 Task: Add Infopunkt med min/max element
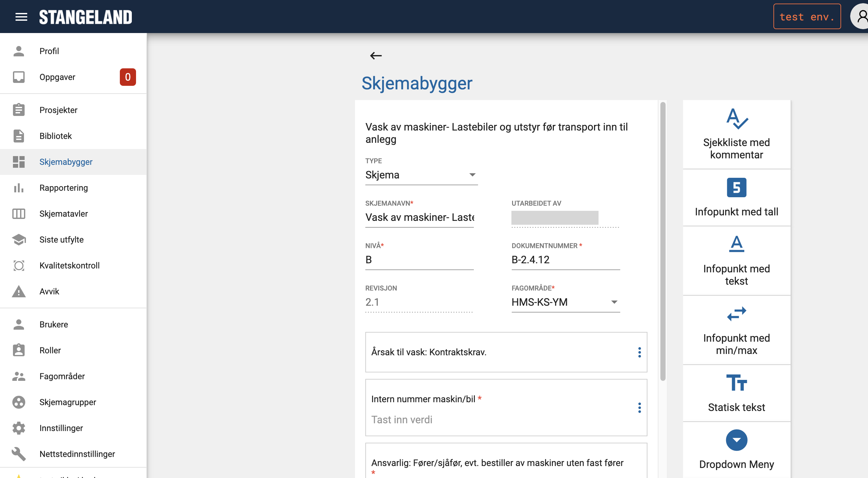736,330
